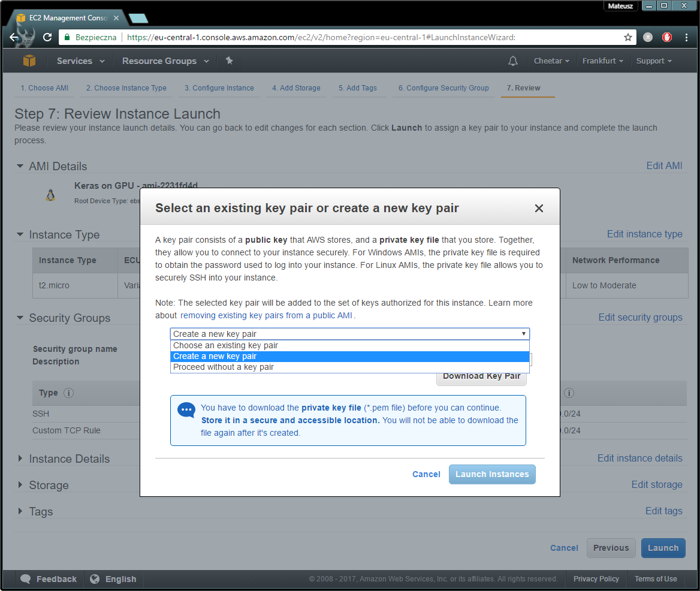This screenshot has width=700, height=591.
Task: Click the Low to Moderate cell
Action: (627, 285)
